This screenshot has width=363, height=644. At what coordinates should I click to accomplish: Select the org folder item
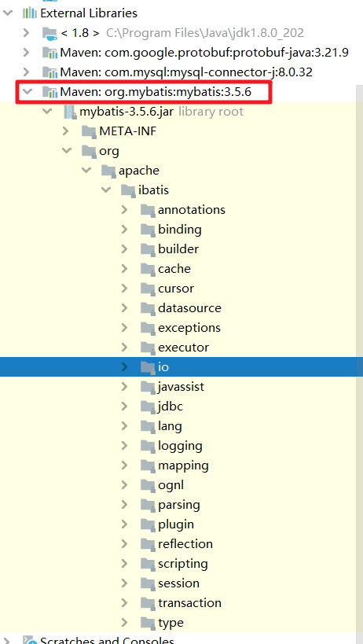coord(109,151)
